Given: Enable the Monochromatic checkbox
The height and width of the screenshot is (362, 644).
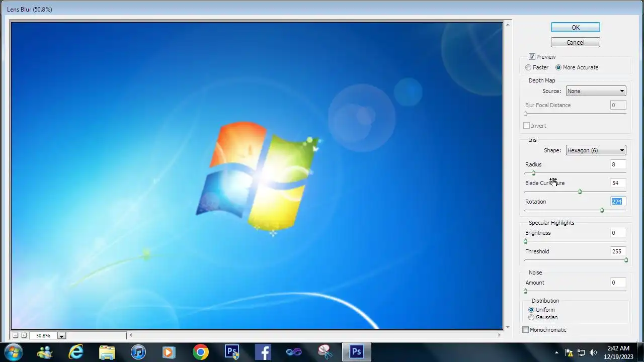Looking at the screenshot, I should tap(526, 330).
